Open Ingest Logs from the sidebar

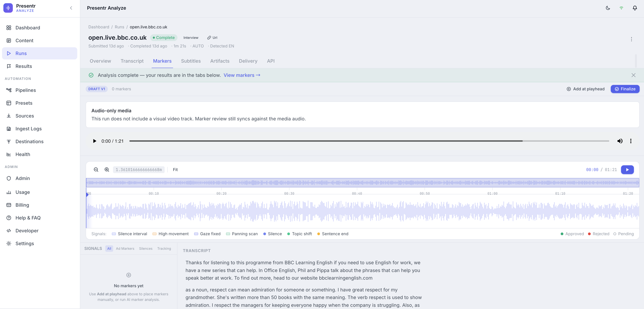pyautogui.click(x=28, y=129)
